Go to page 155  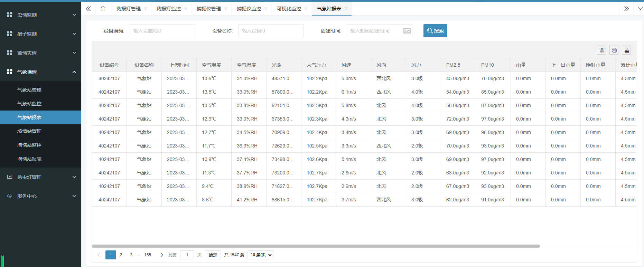tap(148, 255)
